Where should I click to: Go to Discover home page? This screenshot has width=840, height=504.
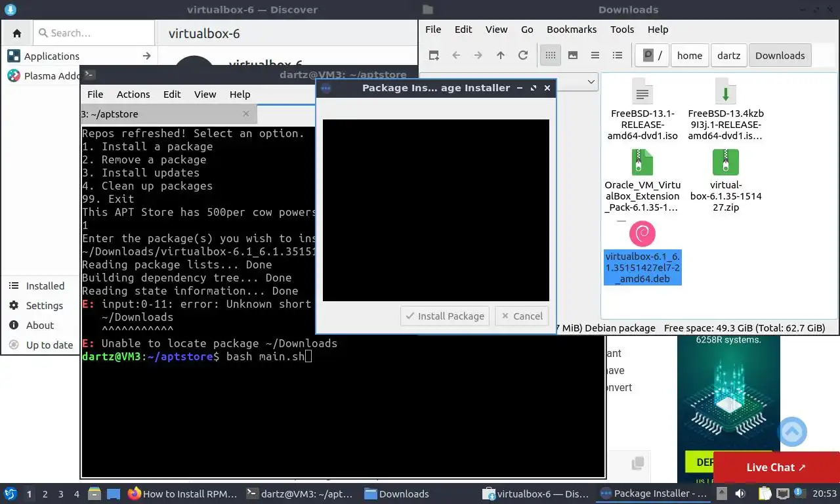(x=17, y=33)
